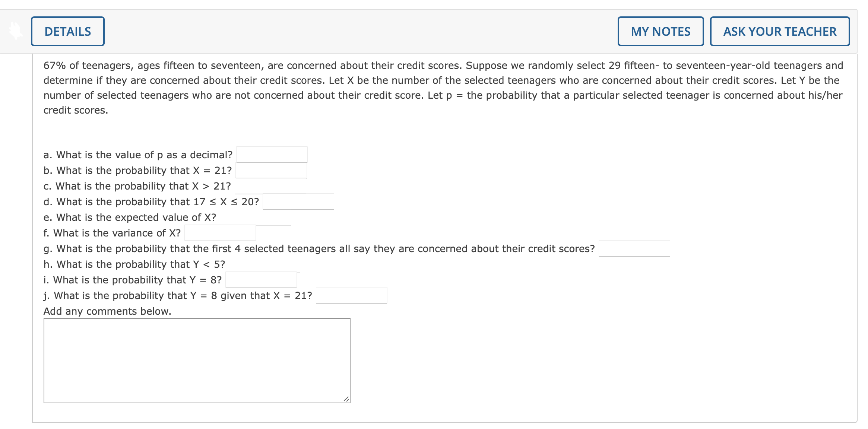Screen dimensions: 868x429
Task: Select the input for probability Y < 5
Action: (x=264, y=264)
